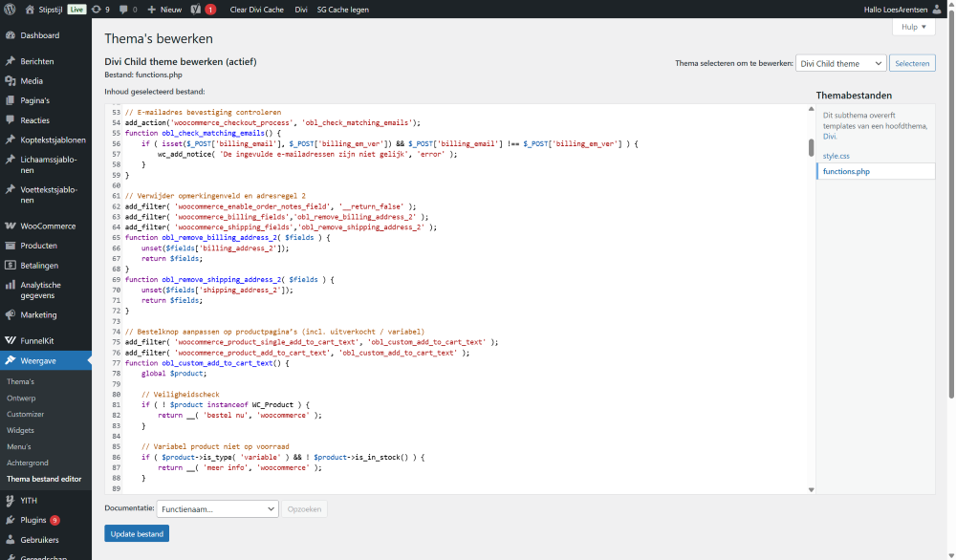This screenshot has width=956, height=560.
Task: Click the Opzoeken button
Action: [304, 508]
